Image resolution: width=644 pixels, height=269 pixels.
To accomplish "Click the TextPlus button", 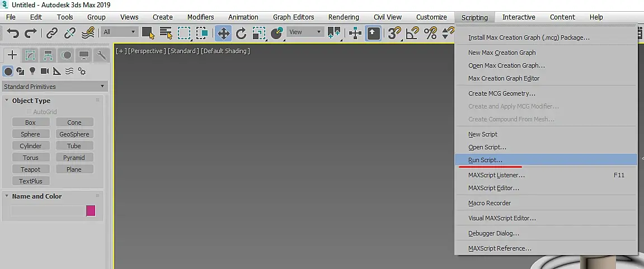I will 30,181.
